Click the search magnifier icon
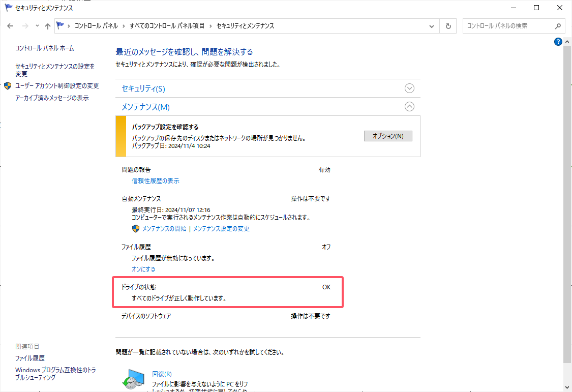This screenshot has width=572, height=392. pyautogui.click(x=557, y=26)
